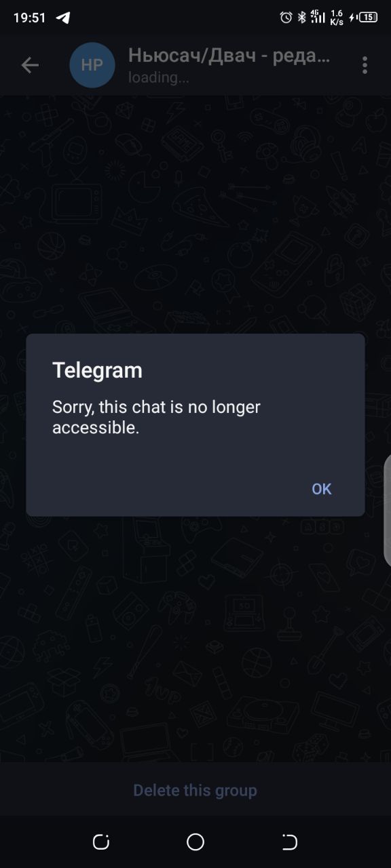The height and width of the screenshot is (868, 391).
Task: Tap the Bluetooth status icon
Action: [x=302, y=18]
